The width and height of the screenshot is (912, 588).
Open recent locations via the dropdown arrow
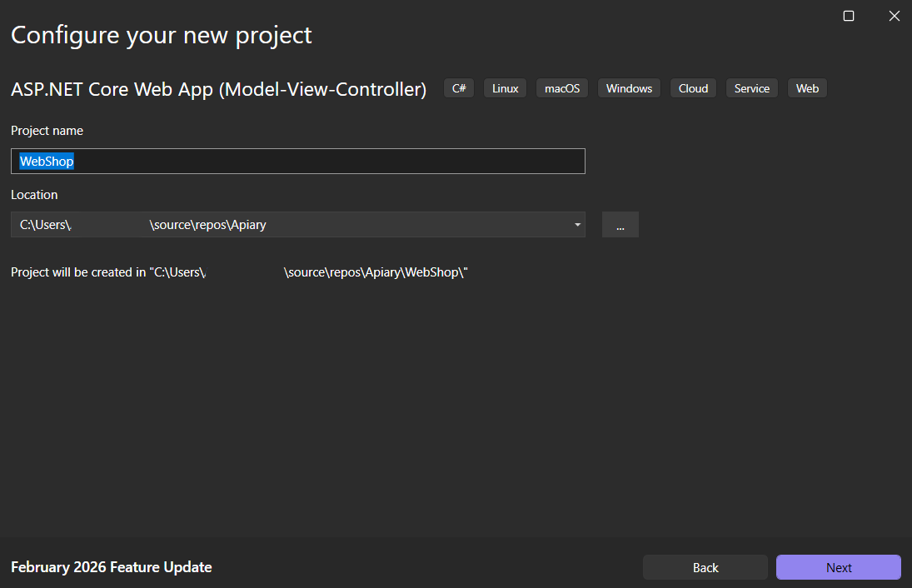[x=576, y=224]
